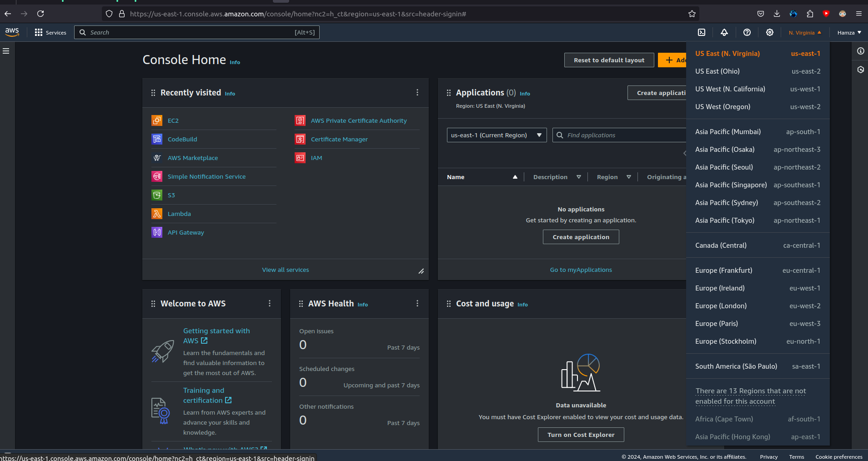Image resolution: width=868 pixels, height=461 pixels.
Task: Toggle the left navigation hamburger menu
Action: coord(6,51)
